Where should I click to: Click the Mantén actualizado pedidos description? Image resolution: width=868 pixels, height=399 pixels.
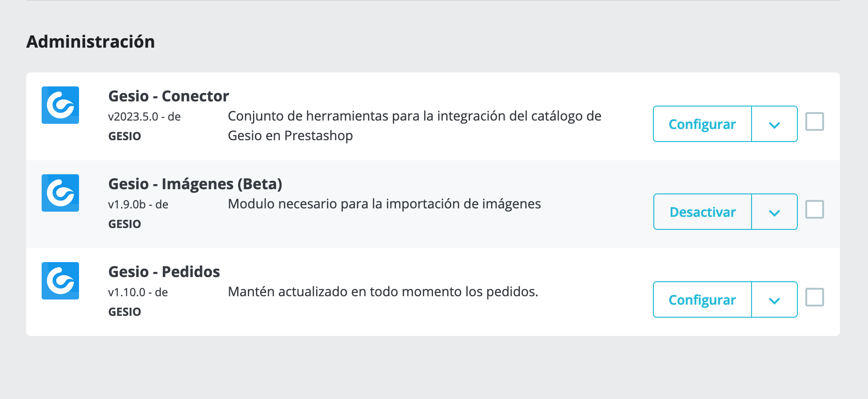tap(383, 292)
